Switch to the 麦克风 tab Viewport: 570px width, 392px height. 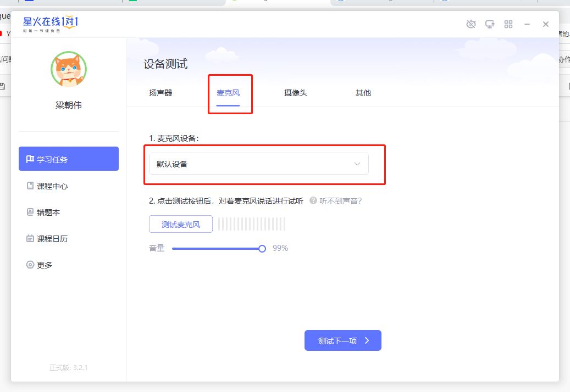click(x=228, y=93)
